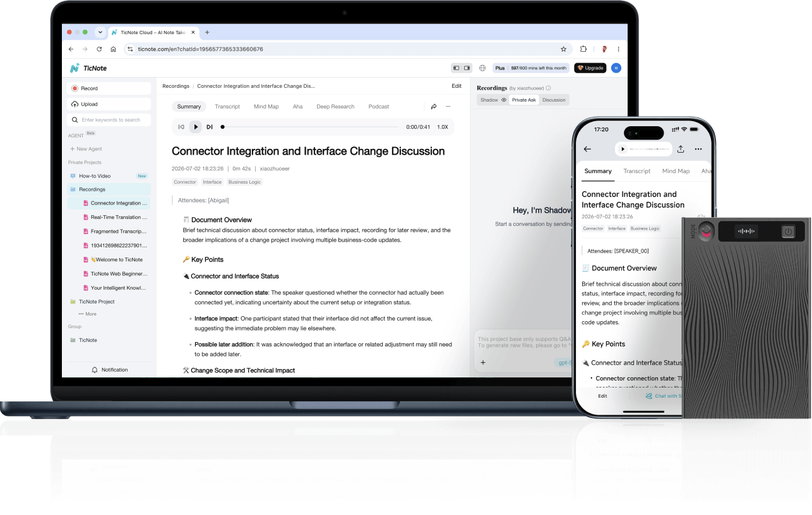Tap the back arrow on the phone
This screenshot has height=515, width=812.
pos(587,149)
